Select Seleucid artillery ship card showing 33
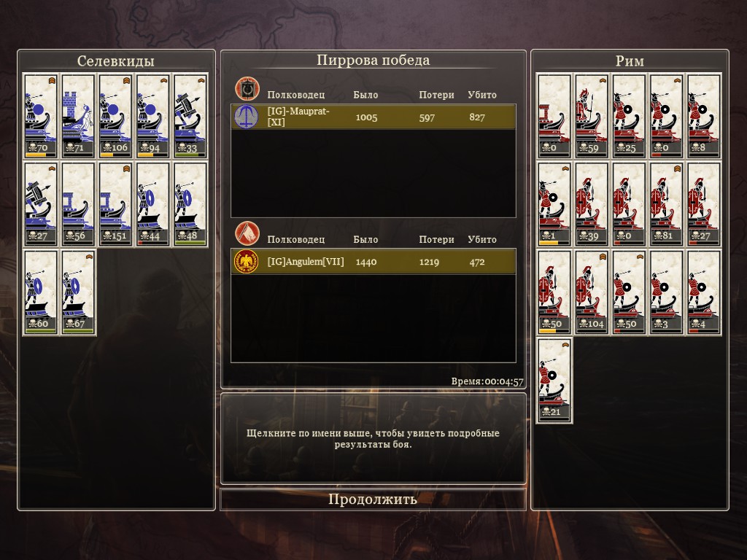 (x=190, y=116)
